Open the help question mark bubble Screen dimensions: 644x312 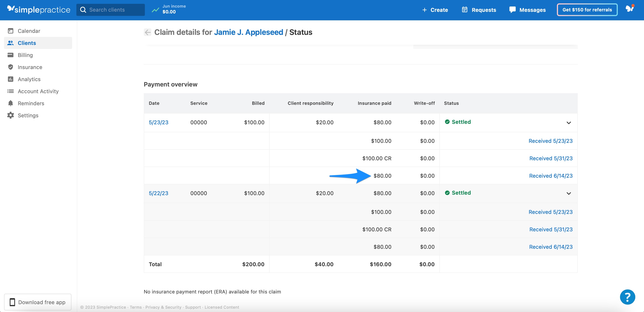627,297
